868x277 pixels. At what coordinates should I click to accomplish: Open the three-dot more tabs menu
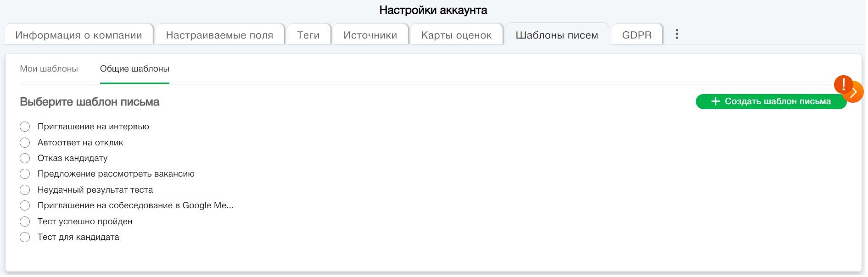coord(677,34)
